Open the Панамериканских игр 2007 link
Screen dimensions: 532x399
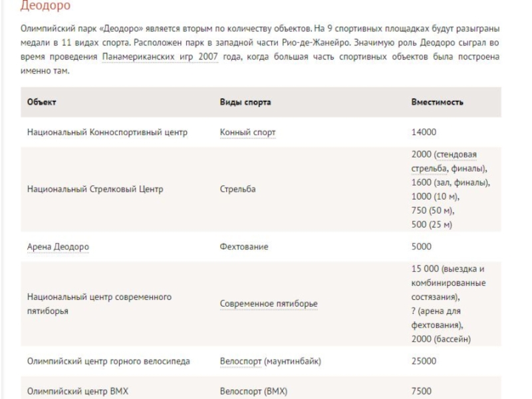160,57
